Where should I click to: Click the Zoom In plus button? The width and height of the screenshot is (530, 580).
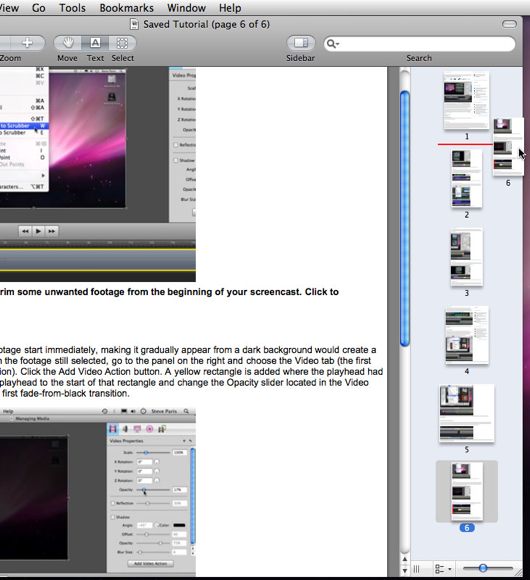(27, 43)
